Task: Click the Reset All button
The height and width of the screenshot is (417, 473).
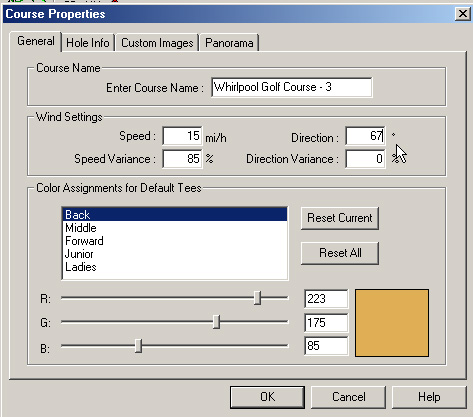Action: tap(340, 253)
